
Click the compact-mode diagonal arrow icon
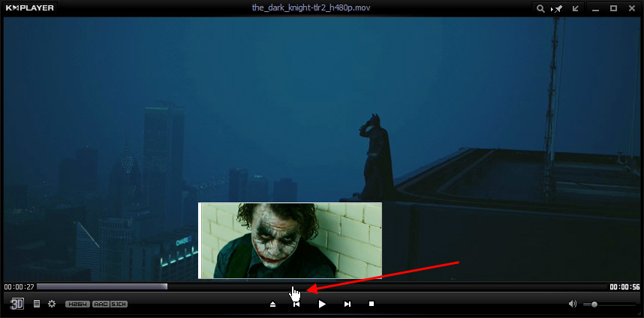pyautogui.click(x=576, y=8)
